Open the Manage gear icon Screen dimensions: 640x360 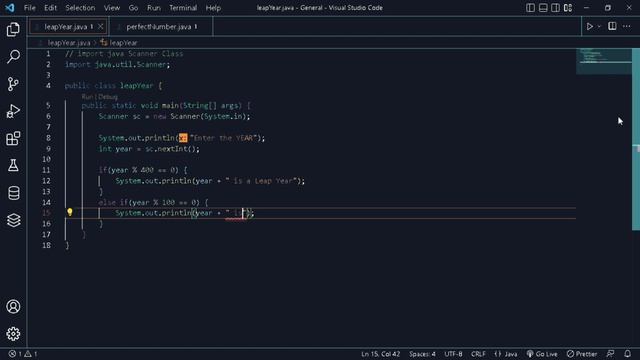tap(13, 334)
